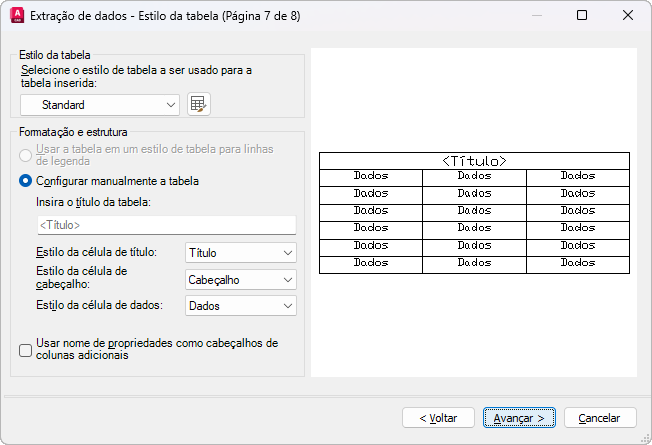
Task: Open the 'Estilo da célula de título' dropdown
Action: 241,253
